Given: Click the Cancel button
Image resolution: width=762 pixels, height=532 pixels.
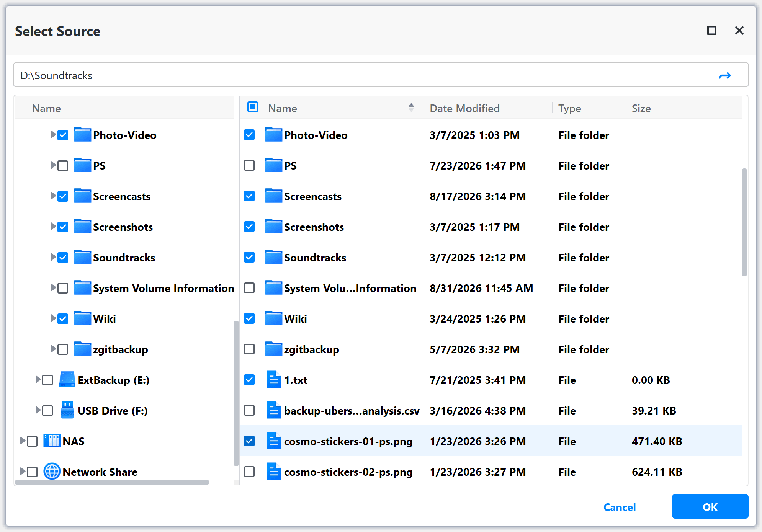Looking at the screenshot, I should pyautogui.click(x=620, y=507).
